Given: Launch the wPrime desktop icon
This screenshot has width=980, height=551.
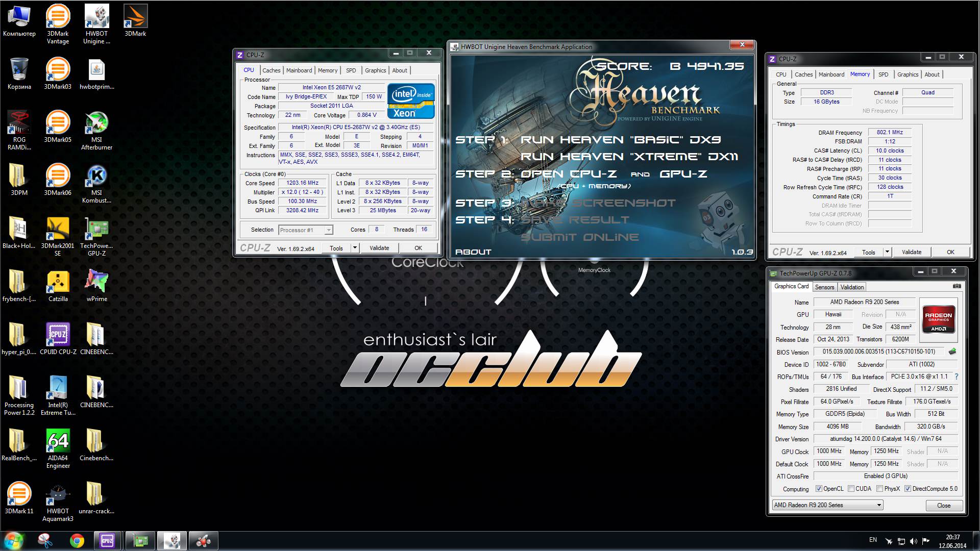Looking at the screenshot, I should pyautogui.click(x=96, y=286).
